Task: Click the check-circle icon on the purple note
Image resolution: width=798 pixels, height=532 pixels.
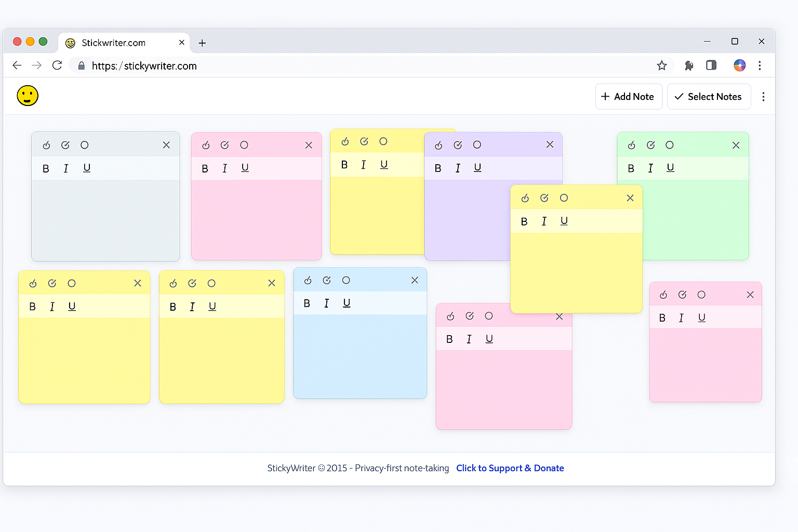Action: click(x=458, y=145)
